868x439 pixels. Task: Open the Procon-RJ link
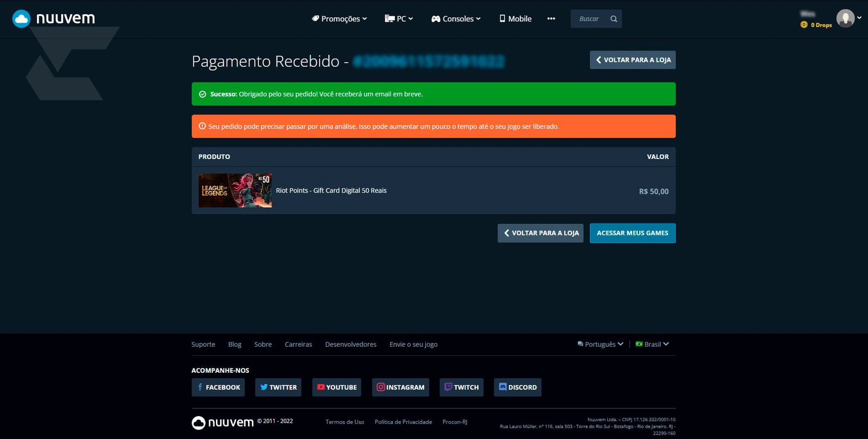tap(455, 422)
